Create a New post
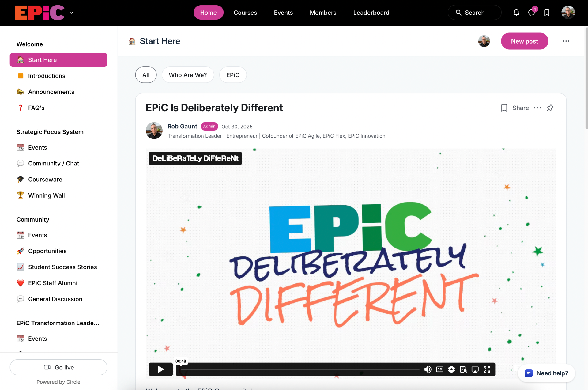588x390 pixels. [525, 41]
